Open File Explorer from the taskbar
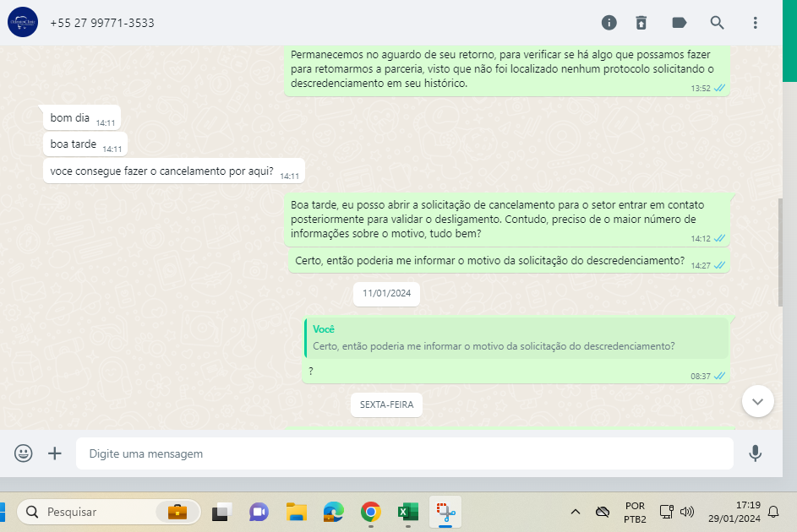Image resolution: width=797 pixels, height=532 pixels. tap(297, 512)
